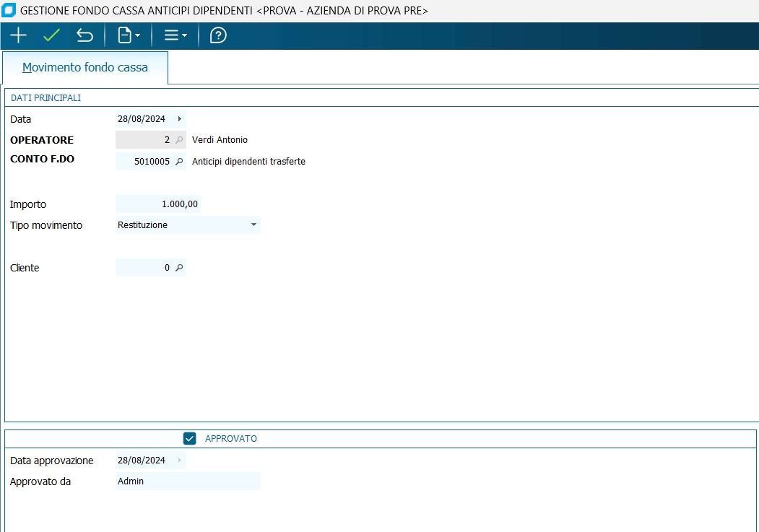Click the magnifier icon in Cliente field
The height and width of the screenshot is (532, 759).
coord(179,268)
